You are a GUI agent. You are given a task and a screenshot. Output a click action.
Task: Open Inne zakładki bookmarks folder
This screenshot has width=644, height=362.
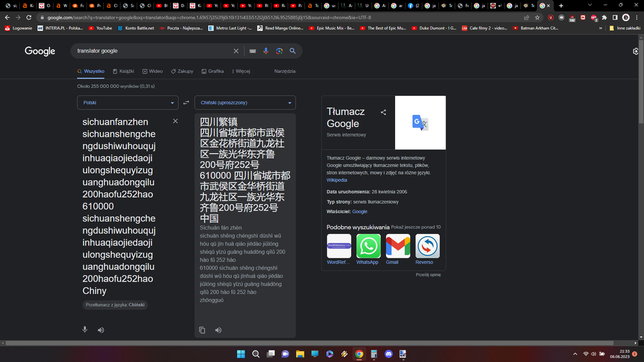[625, 28]
